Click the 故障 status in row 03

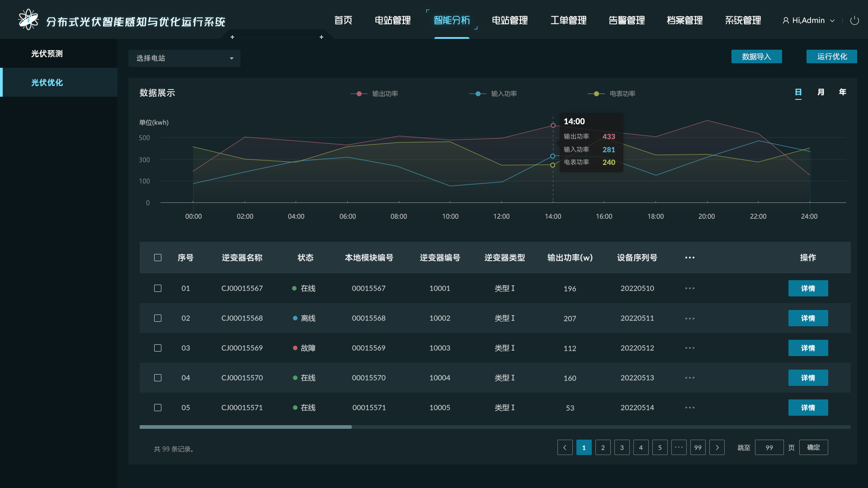[304, 348]
